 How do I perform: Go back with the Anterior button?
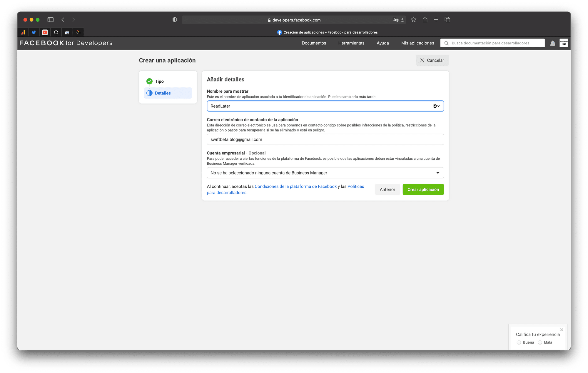(x=387, y=189)
